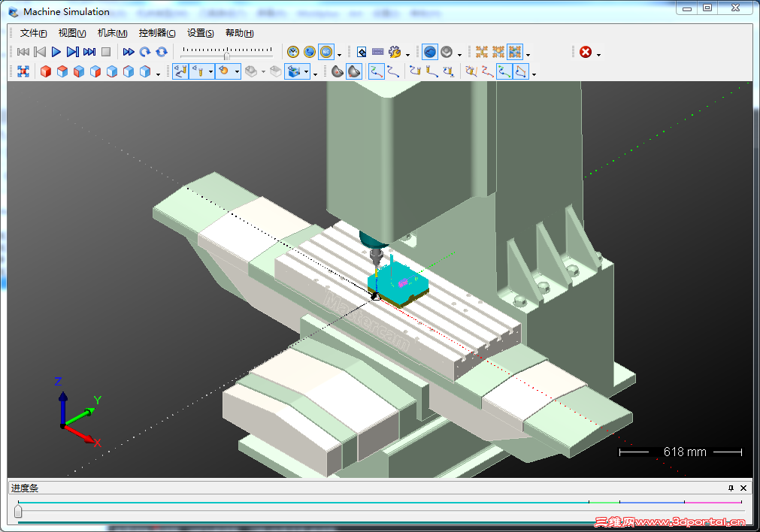Open the 设置(S) menu
This screenshot has height=532, width=760.
tap(201, 33)
